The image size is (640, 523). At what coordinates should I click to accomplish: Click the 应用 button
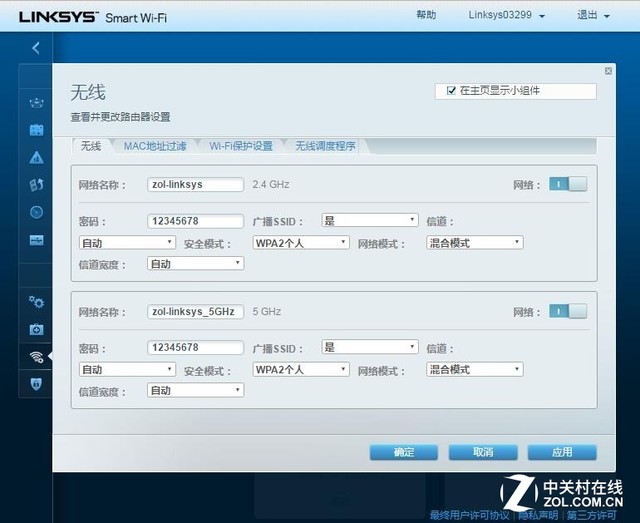point(562,452)
